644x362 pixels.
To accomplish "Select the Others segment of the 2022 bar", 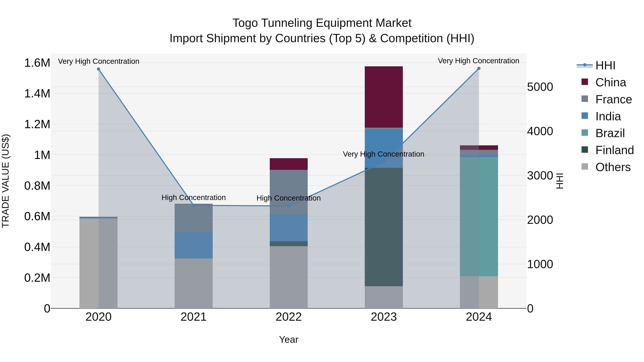I will [289, 277].
